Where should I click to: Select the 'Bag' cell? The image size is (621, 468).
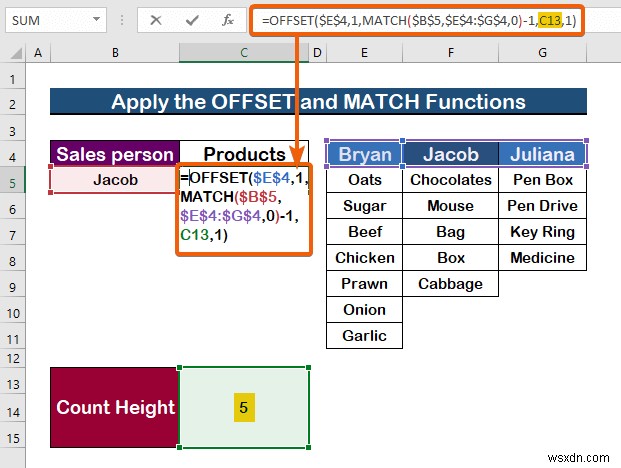coord(450,232)
